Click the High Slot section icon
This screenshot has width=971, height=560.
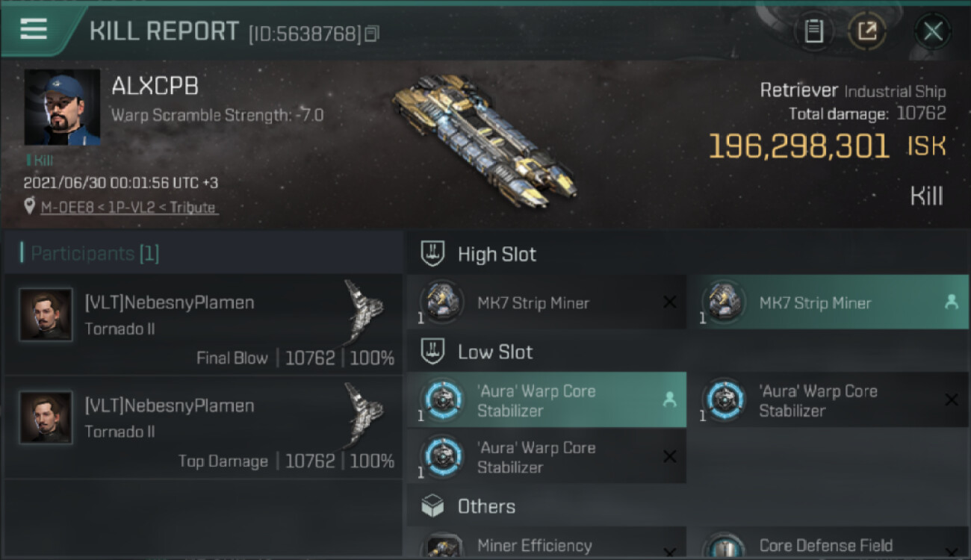[x=433, y=254]
